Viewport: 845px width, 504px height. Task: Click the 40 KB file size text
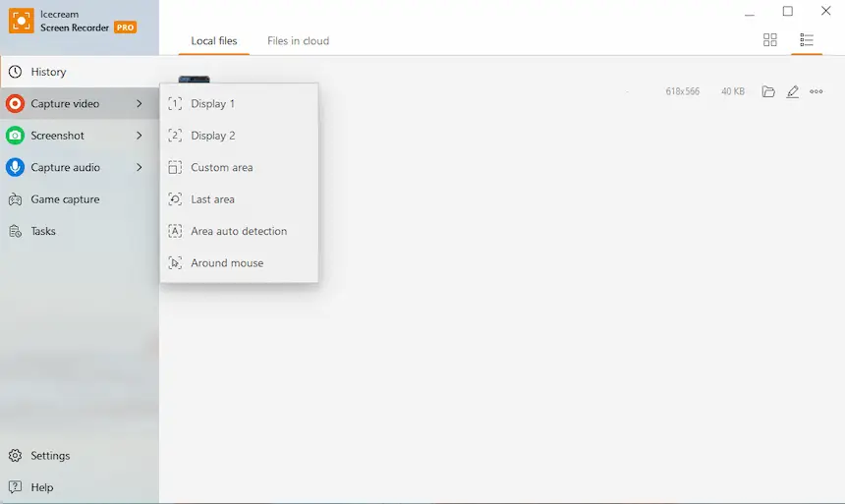coord(733,91)
